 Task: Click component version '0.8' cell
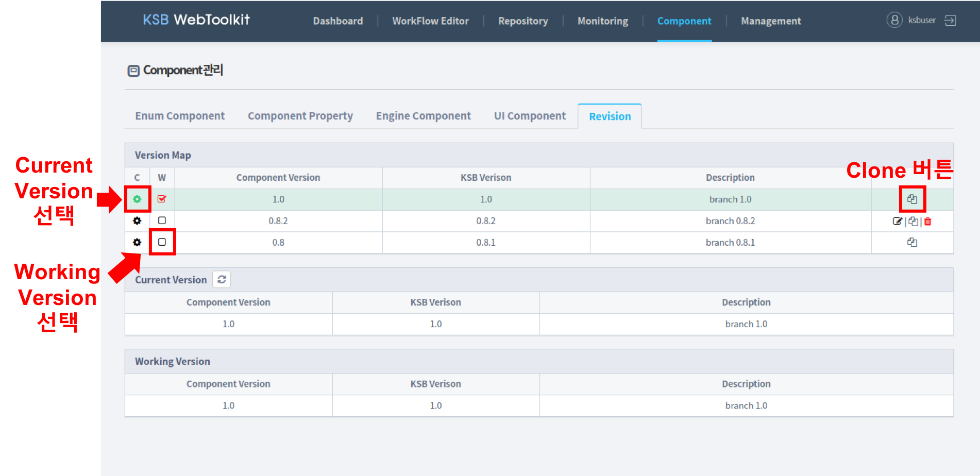click(x=278, y=243)
